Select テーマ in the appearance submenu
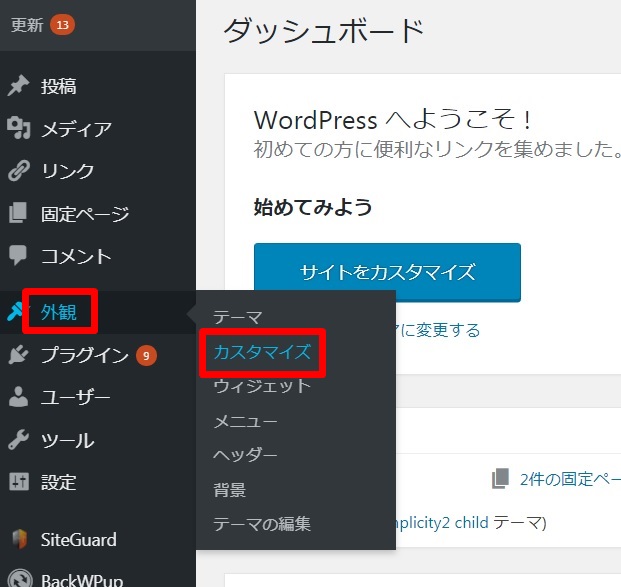621x587 pixels. 238,317
